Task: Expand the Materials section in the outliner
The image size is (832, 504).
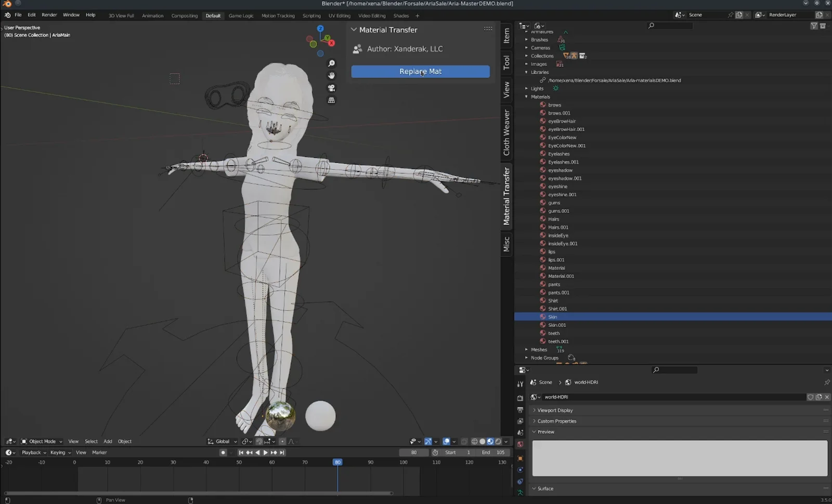Action: (x=527, y=97)
